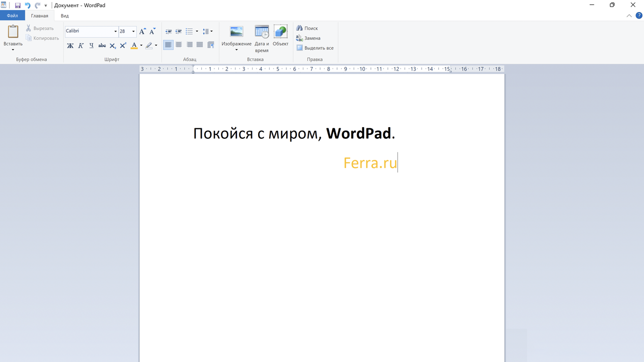Screen dimensions: 644x362
Task: Toggle bold formatting (Ж)
Action: tap(70, 45)
